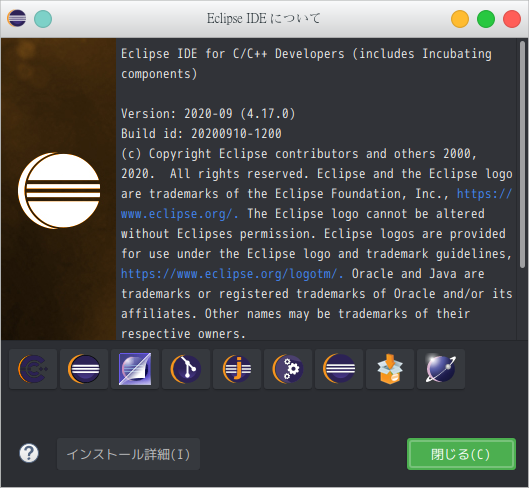Click the Eclipse icon right of gears
This screenshot has height=488, width=529.
click(339, 369)
